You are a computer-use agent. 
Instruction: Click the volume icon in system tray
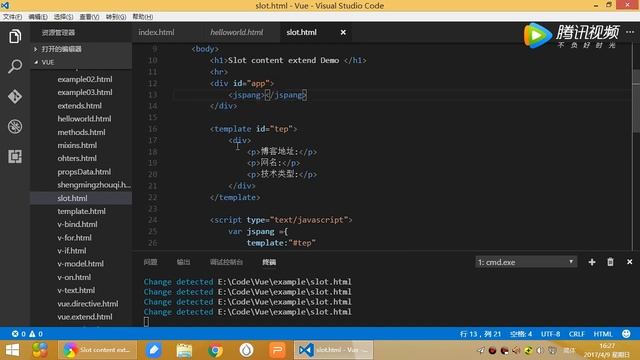tap(540, 350)
